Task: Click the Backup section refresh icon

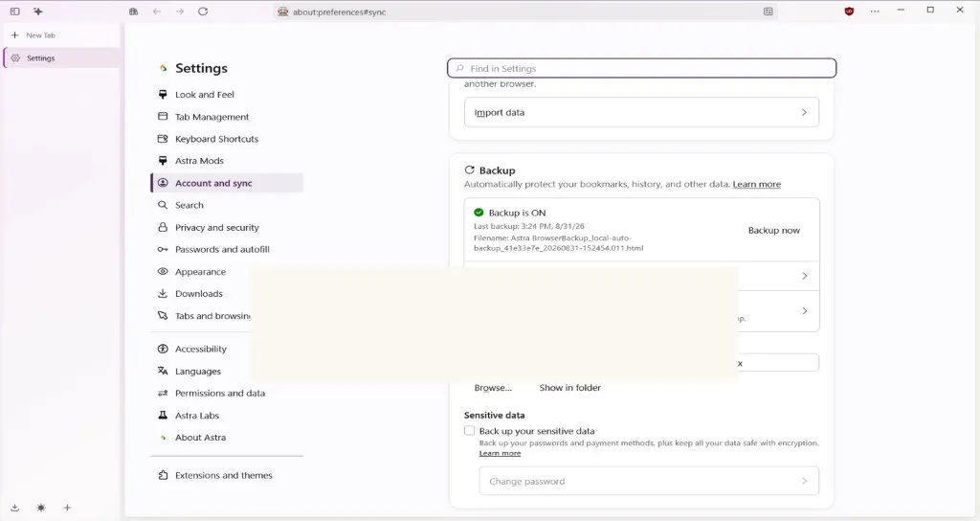Action: tap(469, 170)
